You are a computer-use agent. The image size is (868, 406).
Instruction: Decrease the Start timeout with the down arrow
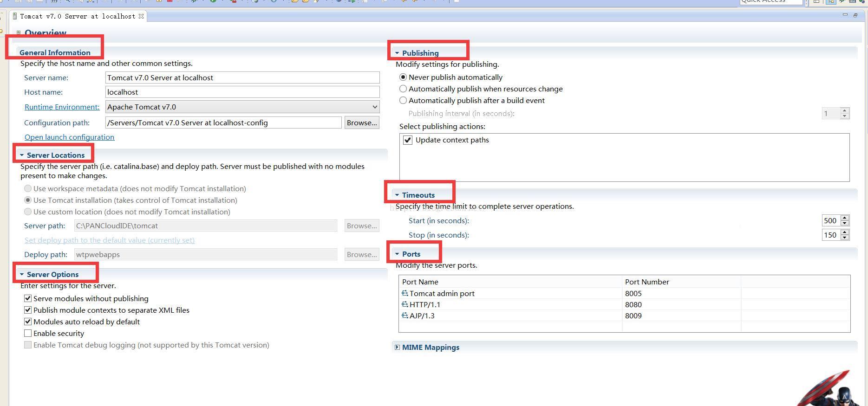(x=845, y=224)
